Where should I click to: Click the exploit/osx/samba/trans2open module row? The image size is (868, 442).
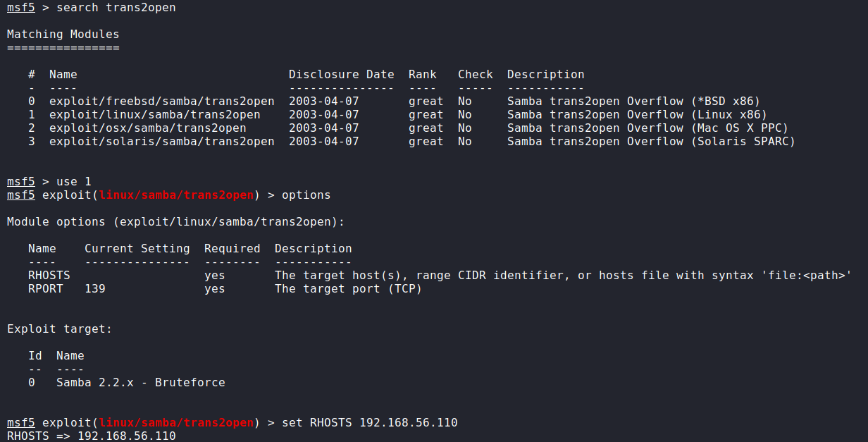click(147, 128)
